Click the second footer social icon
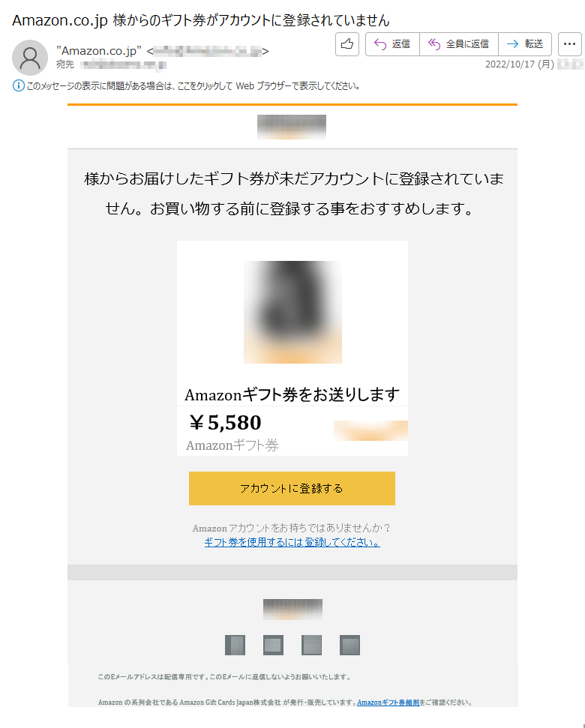This screenshot has height=728, width=585. click(x=273, y=645)
